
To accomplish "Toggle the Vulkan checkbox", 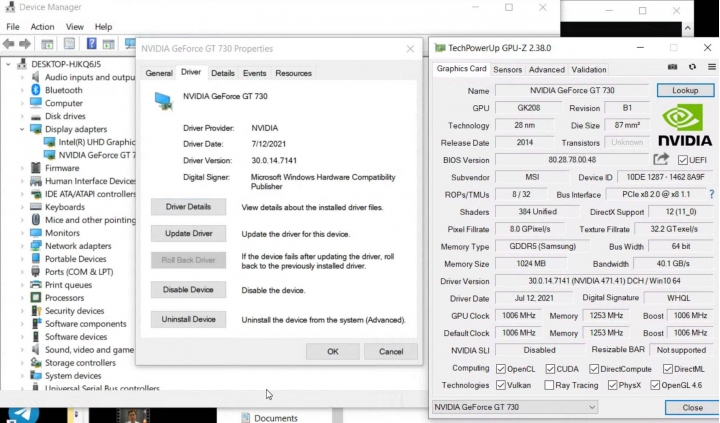I will (501, 385).
